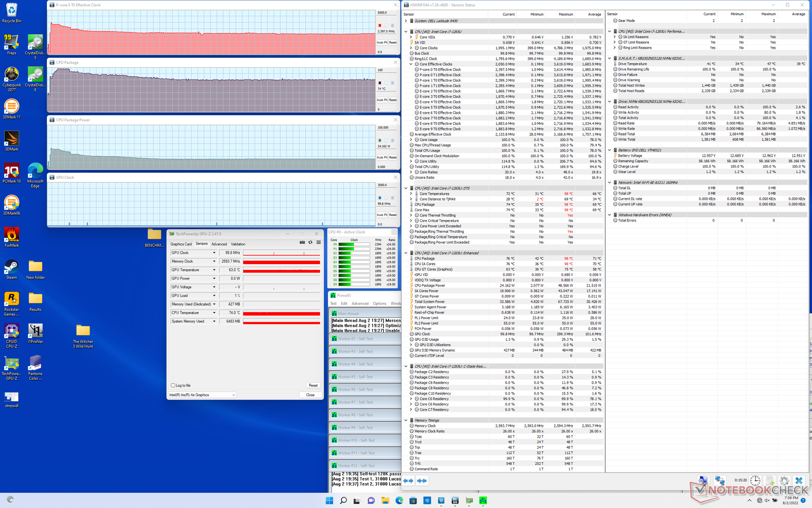Open the GPU Temperature sensor dropdown
Screen dimensions: 812x508
[x=214, y=270]
